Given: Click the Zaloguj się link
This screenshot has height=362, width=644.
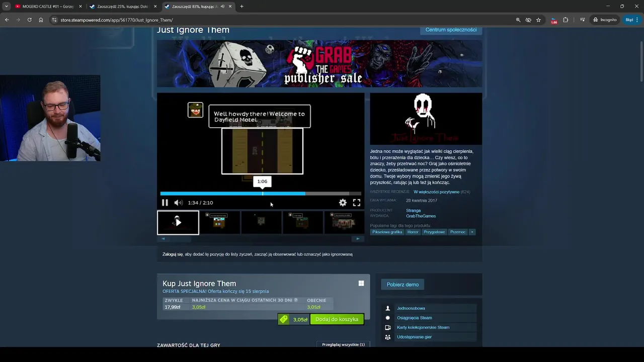Looking at the screenshot, I should pyautogui.click(x=173, y=254).
